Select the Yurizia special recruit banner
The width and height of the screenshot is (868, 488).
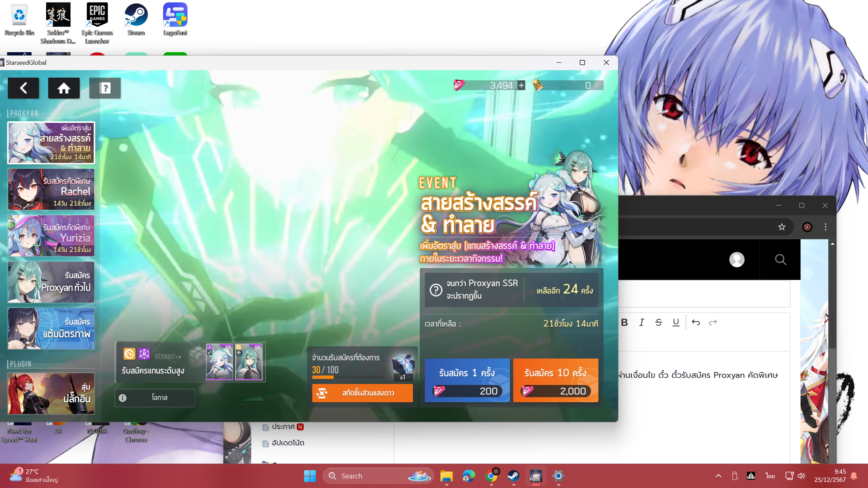[x=51, y=236]
